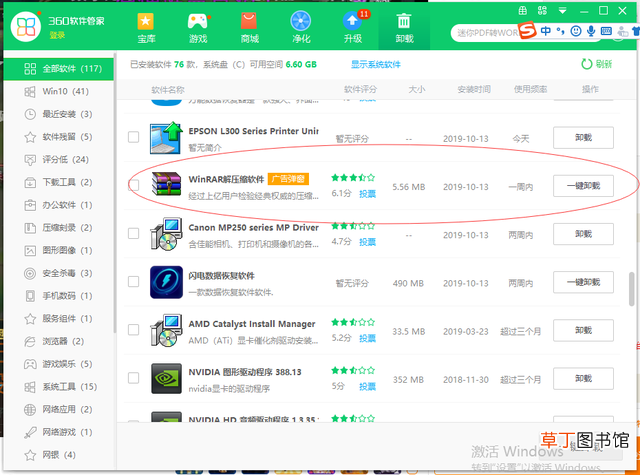The image size is (640, 475).
Task: Click the AMD Catalyst installer icon
Action: (166, 330)
